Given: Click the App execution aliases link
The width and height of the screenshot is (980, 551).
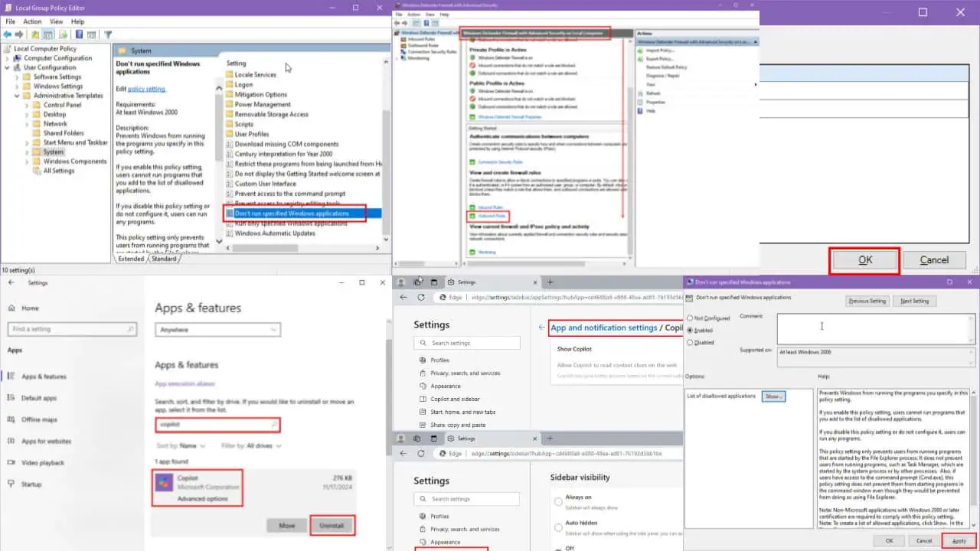Looking at the screenshot, I should (185, 383).
